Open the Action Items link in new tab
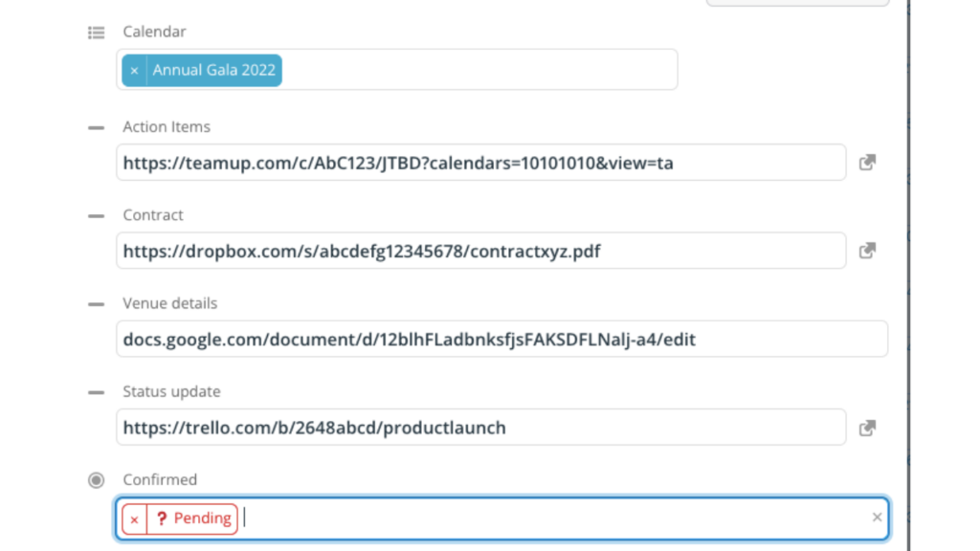 pyautogui.click(x=867, y=163)
